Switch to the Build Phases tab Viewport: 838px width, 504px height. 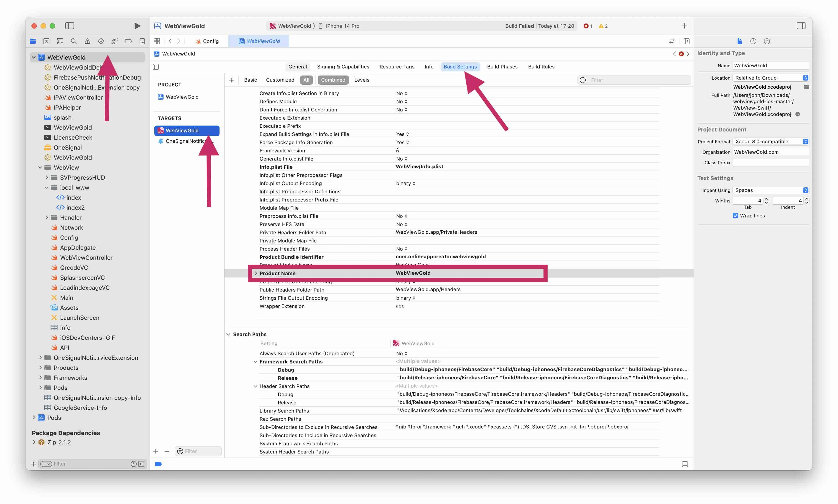[503, 67]
